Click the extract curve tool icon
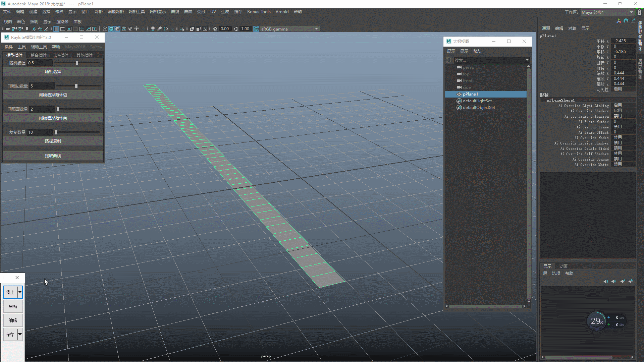 tap(53, 156)
